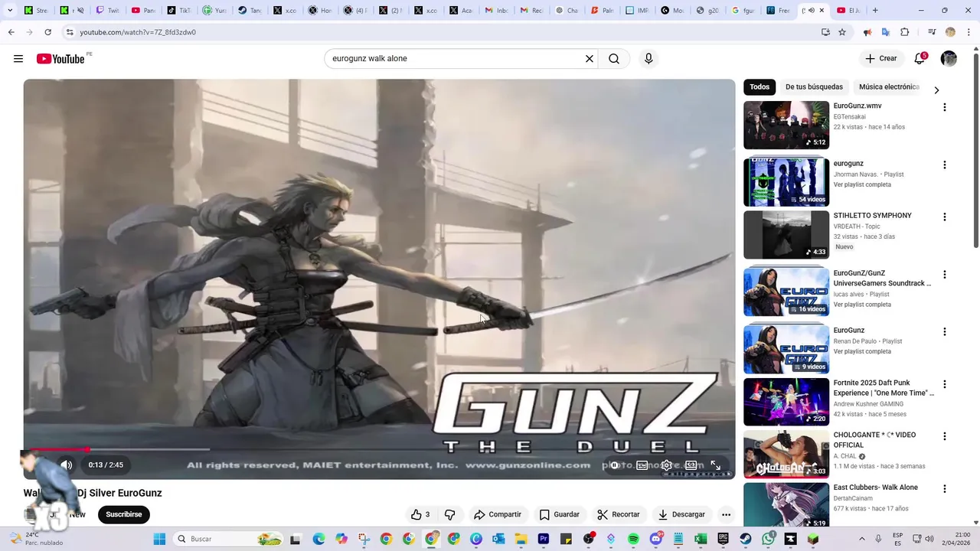Click the Suscribirse button
980x551 pixels.
pos(124,514)
